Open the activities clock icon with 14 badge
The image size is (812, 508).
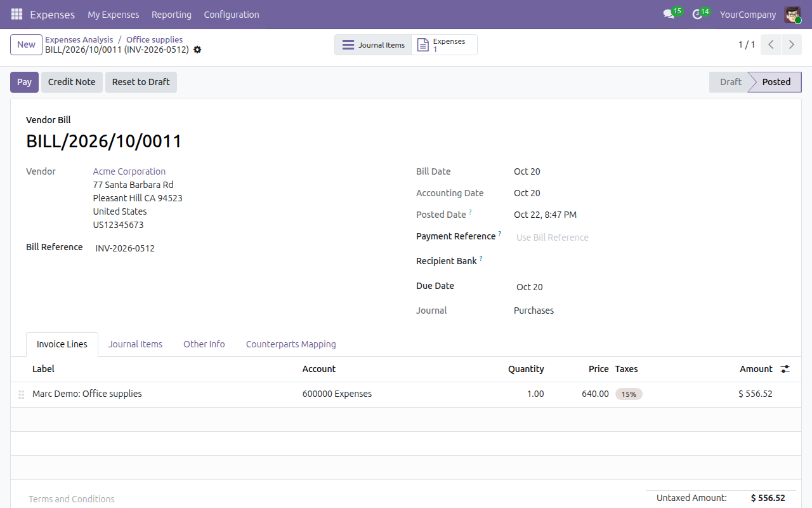pos(698,14)
